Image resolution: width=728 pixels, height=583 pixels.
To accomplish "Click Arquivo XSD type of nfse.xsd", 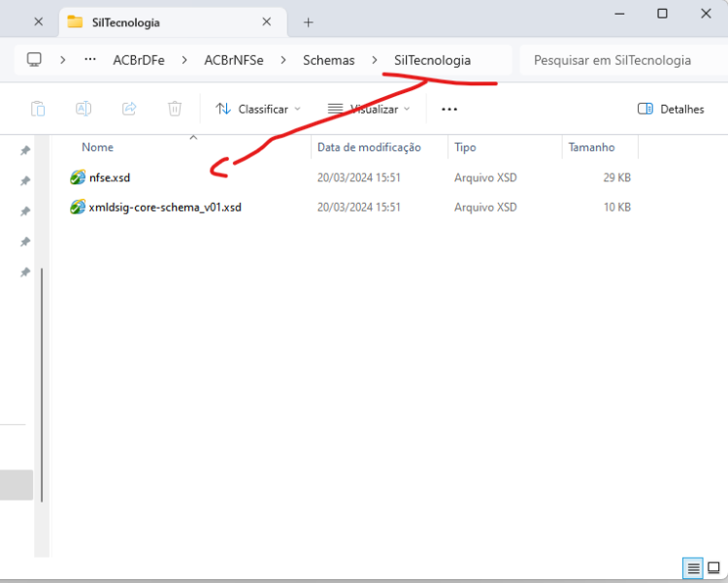I will [485, 178].
